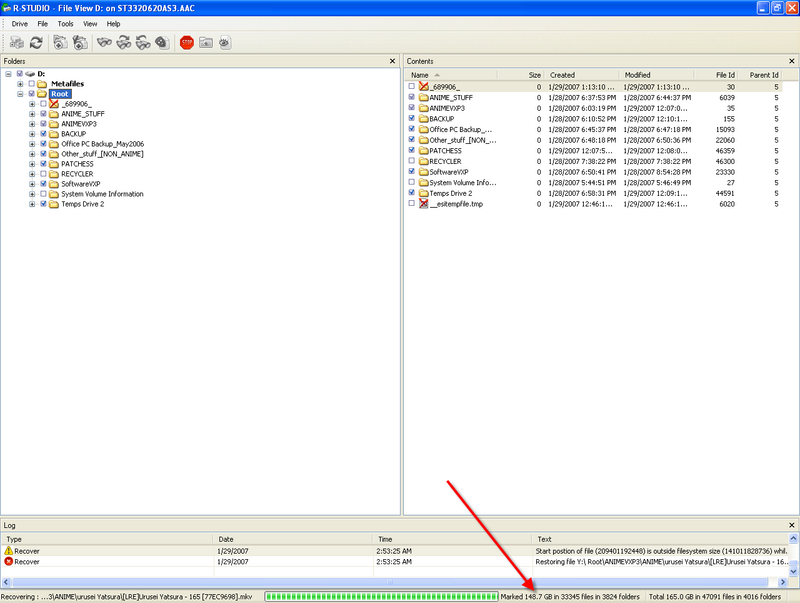Expand the Metafiles tree node
Image resolution: width=800 pixels, height=603 pixels.
(x=20, y=84)
